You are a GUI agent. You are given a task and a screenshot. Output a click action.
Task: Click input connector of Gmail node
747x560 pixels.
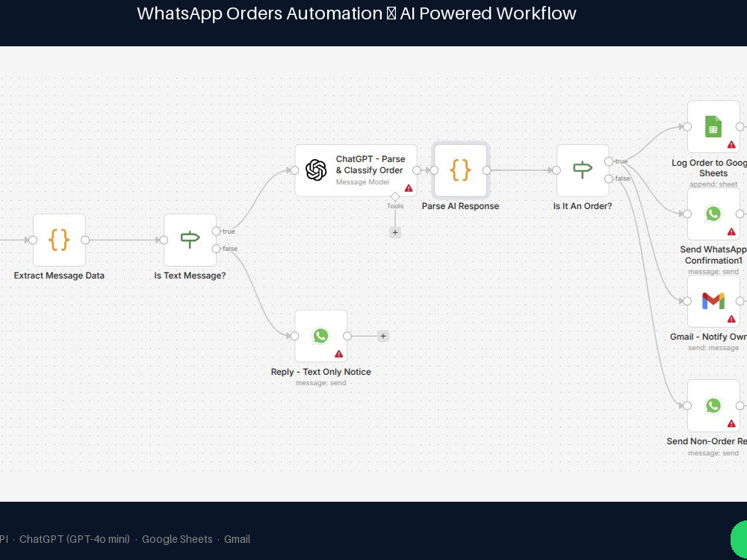pyautogui.click(x=687, y=301)
